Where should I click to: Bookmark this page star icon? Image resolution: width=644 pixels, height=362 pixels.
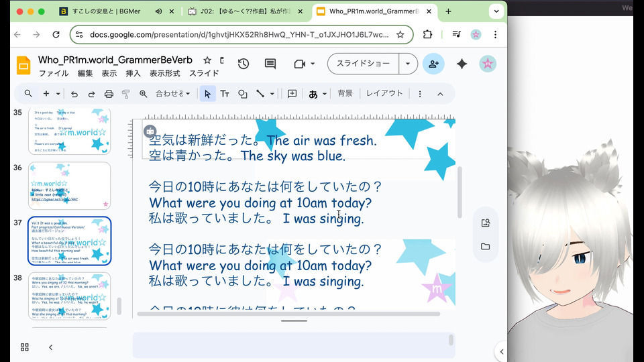(x=400, y=34)
